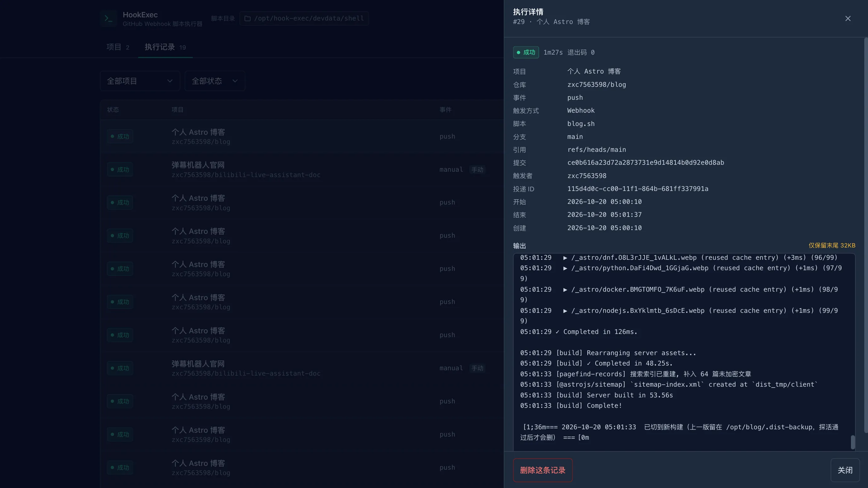The image size is (868, 488).
Task: Click the log line '[build] Complete!'
Action: [571, 405]
